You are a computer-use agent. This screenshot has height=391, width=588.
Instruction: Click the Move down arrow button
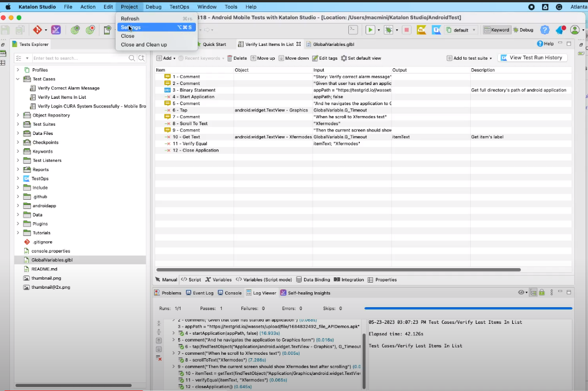(x=294, y=58)
